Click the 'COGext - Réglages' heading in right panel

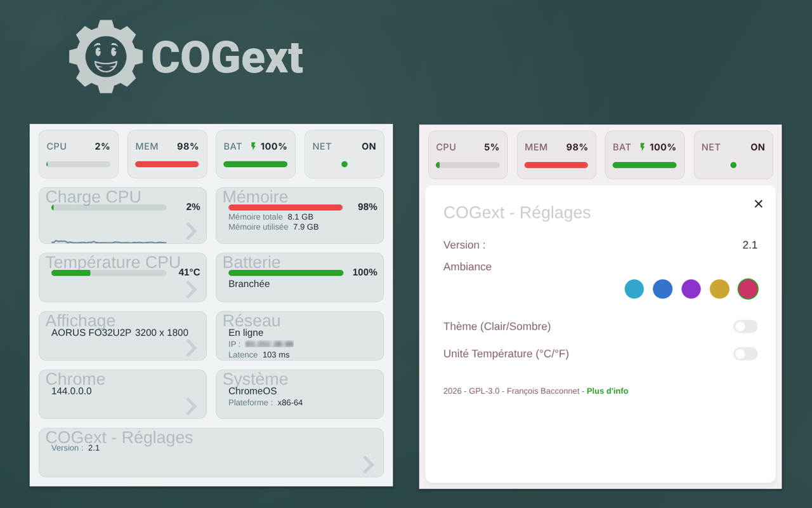[x=517, y=213]
